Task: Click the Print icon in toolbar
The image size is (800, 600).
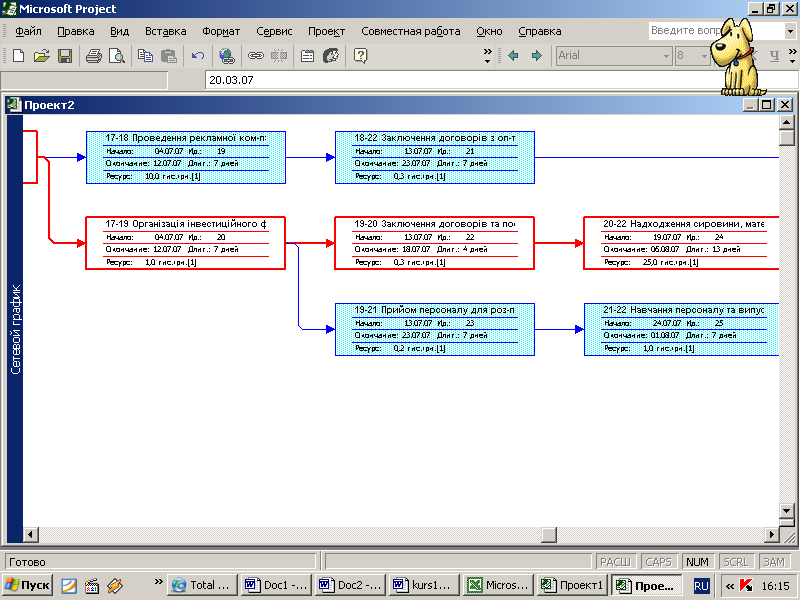Action: [x=93, y=56]
